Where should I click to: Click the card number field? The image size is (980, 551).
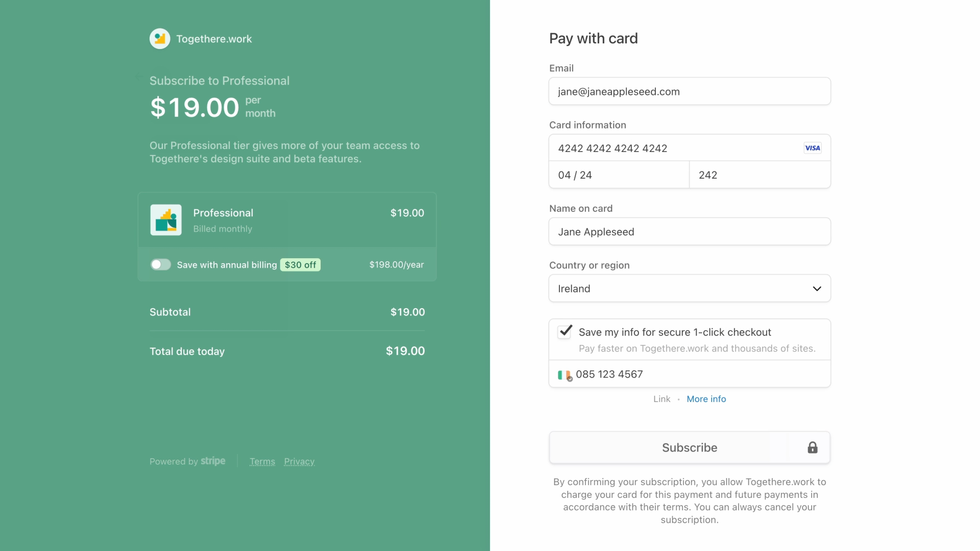coord(690,148)
